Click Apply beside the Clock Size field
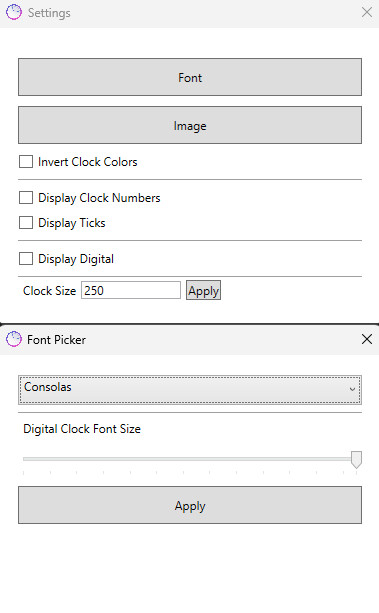Viewport: 379px width, 613px height. pyautogui.click(x=203, y=290)
